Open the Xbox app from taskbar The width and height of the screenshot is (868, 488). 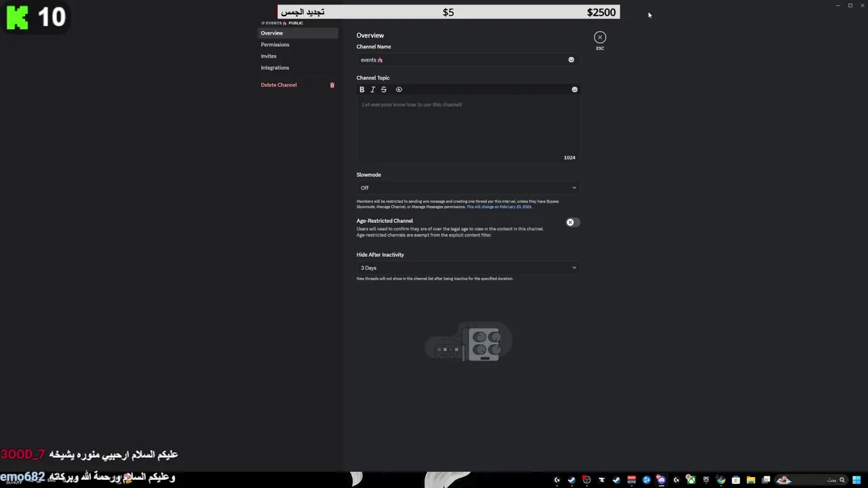coord(691,480)
